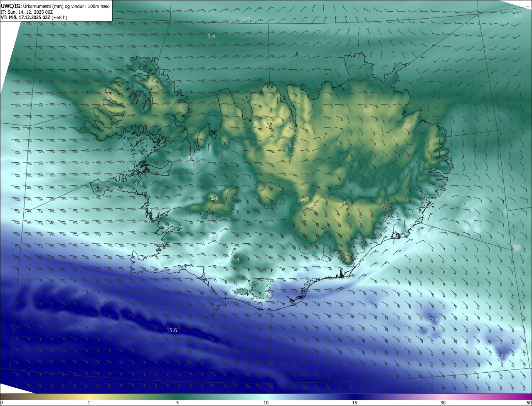Click the colorbar tick label 10
This screenshot has height=406, width=532.
tap(266, 403)
